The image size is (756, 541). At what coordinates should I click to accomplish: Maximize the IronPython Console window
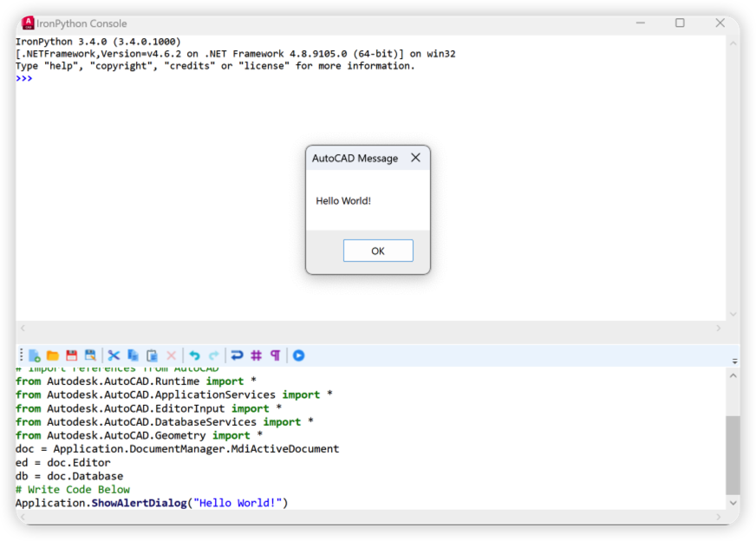(x=680, y=23)
